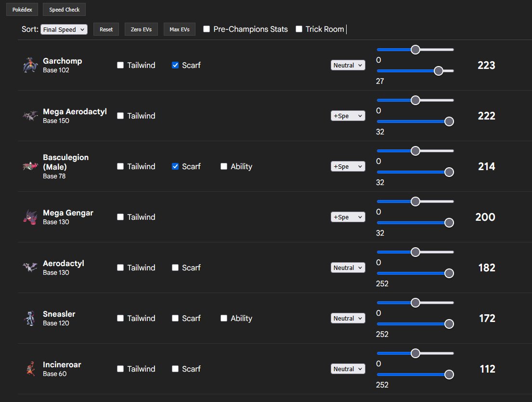Viewport: 532px width, 402px height.
Task: Tick Scarf for regular Aerodactyl
Action: [x=175, y=268]
